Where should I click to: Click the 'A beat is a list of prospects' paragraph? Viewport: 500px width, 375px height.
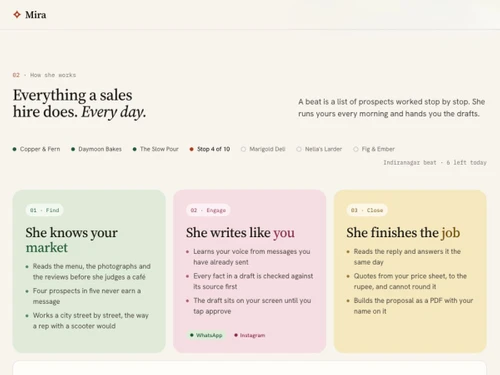[x=392, y=108]
